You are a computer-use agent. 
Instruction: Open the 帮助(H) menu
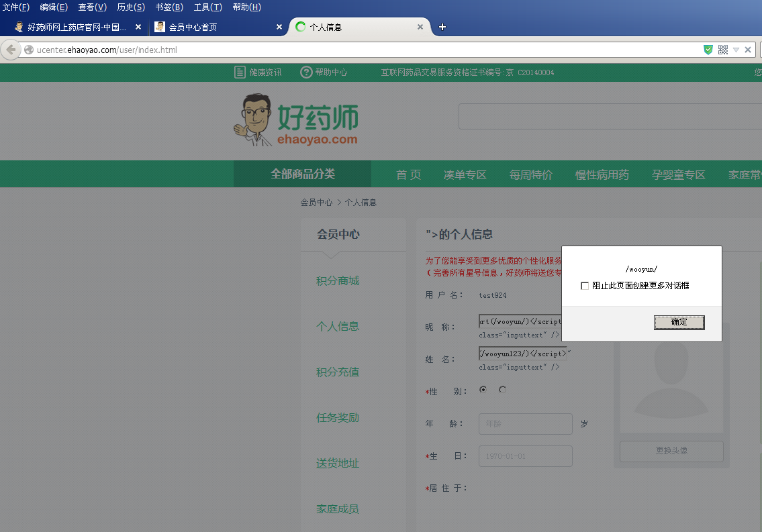click(x=247, y=7)
